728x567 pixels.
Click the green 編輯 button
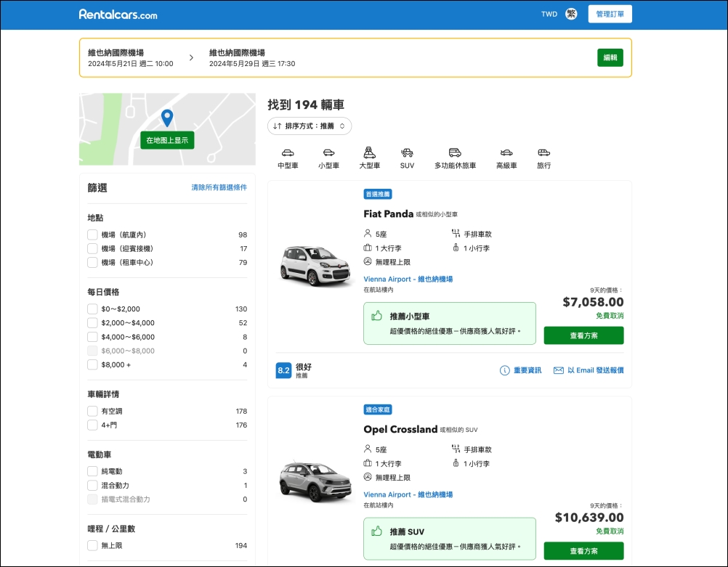tap(610, 57)
